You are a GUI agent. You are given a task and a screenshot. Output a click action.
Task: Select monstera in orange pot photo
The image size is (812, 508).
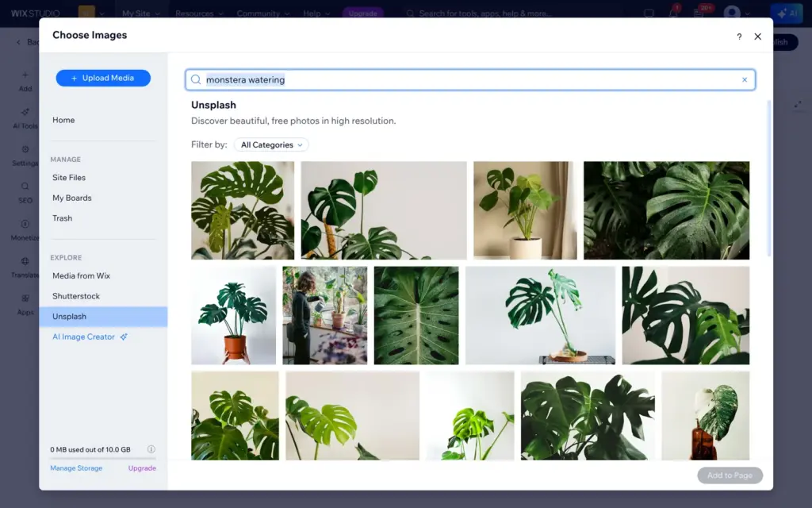[234, 315]
